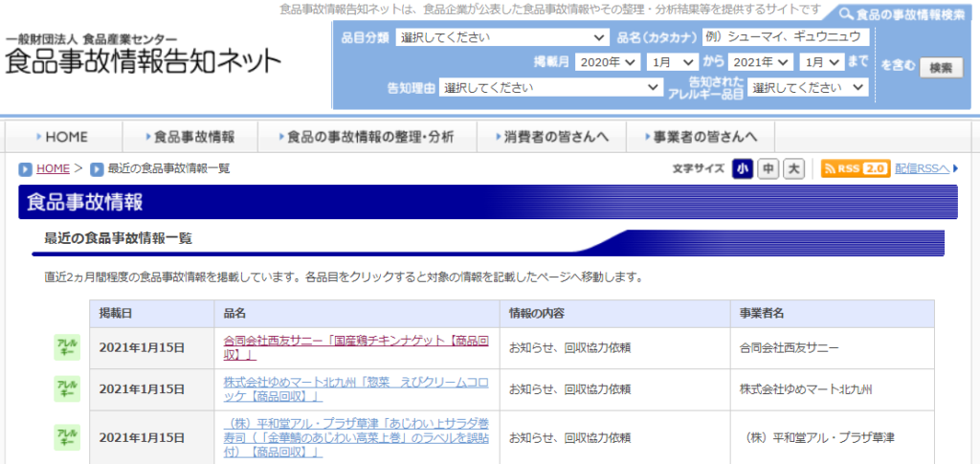Viewport: 980px width, 464px height.
Task: Set text size to 中
Action: coord(768,168)
